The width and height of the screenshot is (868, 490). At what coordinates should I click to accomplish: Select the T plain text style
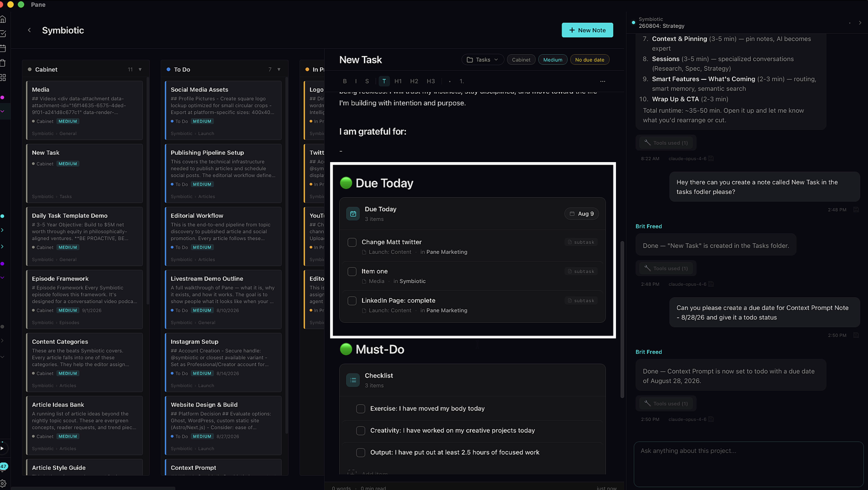384,81
